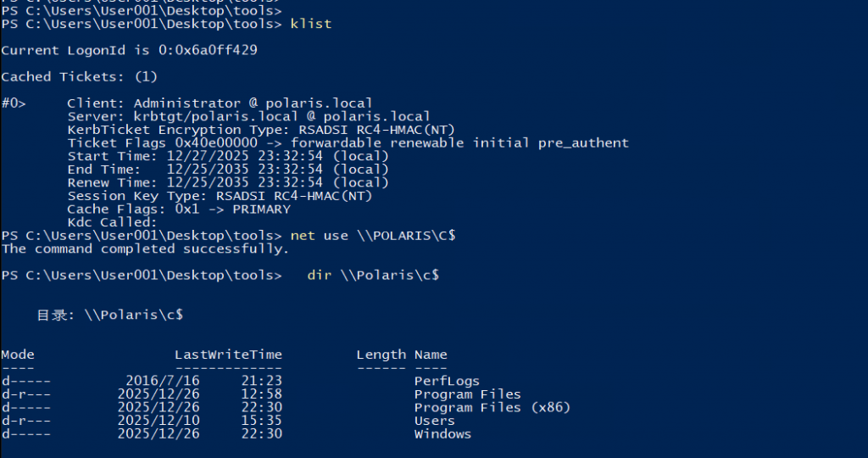
Task: Click the Ticket Flags 0x40e00000 line
Action: [348, 143]
